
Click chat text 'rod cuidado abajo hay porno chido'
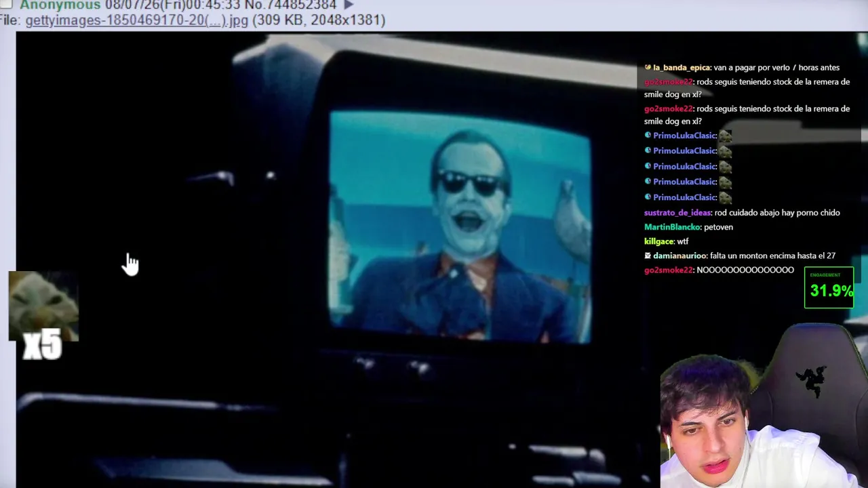tap(777, 213)
